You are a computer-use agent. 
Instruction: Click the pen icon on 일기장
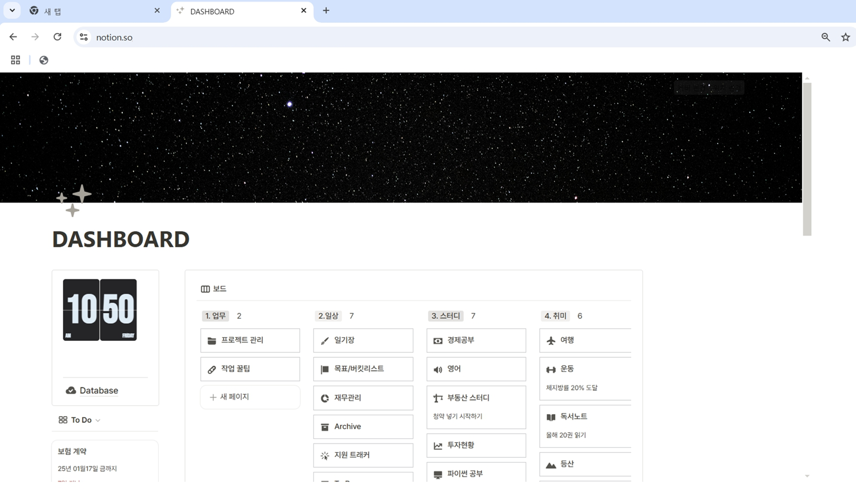tap(325, 341)
